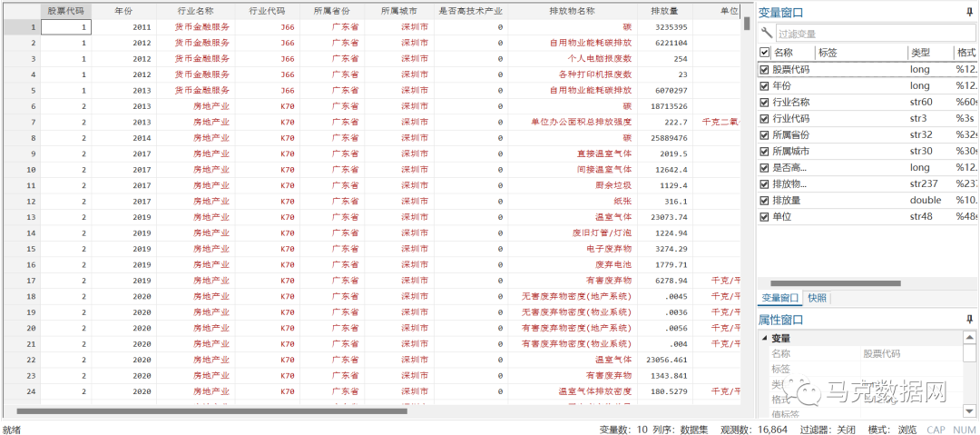Uncheck the 所属城市 variable checkbox
This screenshot has height=435, width=980.
pyautogui.click(x=764, y=151)
